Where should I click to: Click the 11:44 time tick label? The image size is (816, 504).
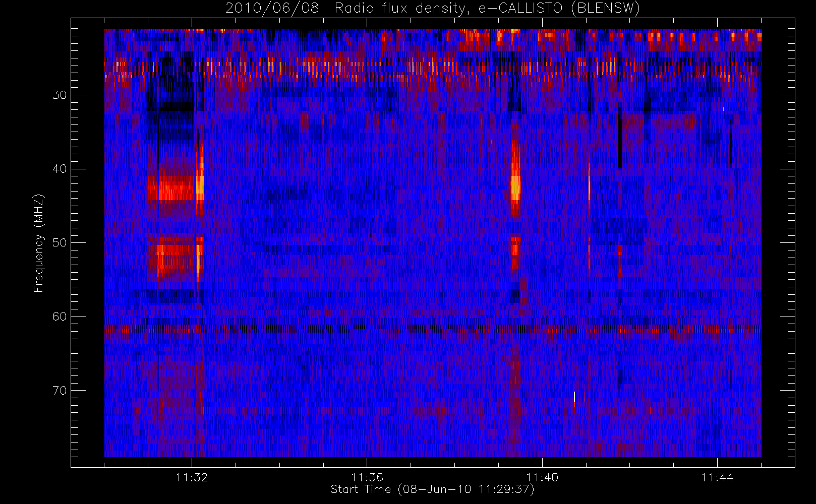(717, 477)
